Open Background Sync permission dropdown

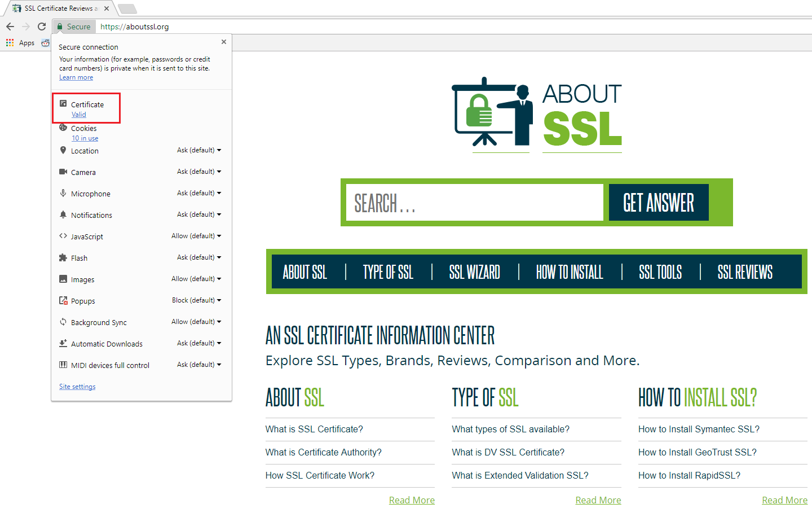[x=196, y=322]
